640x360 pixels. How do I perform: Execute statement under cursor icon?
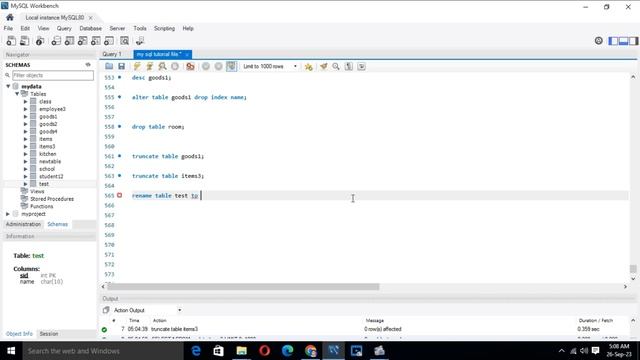pos(150,66)
